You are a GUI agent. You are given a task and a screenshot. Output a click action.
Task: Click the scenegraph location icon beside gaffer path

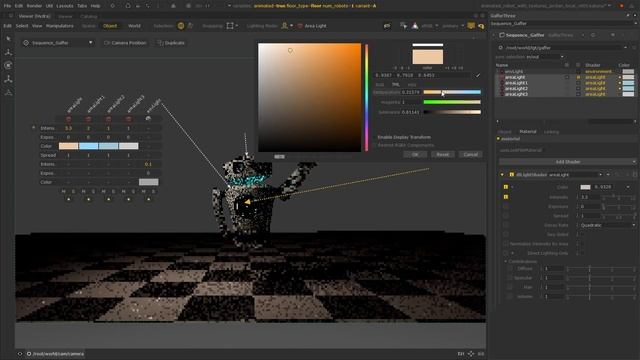(500, 48)
